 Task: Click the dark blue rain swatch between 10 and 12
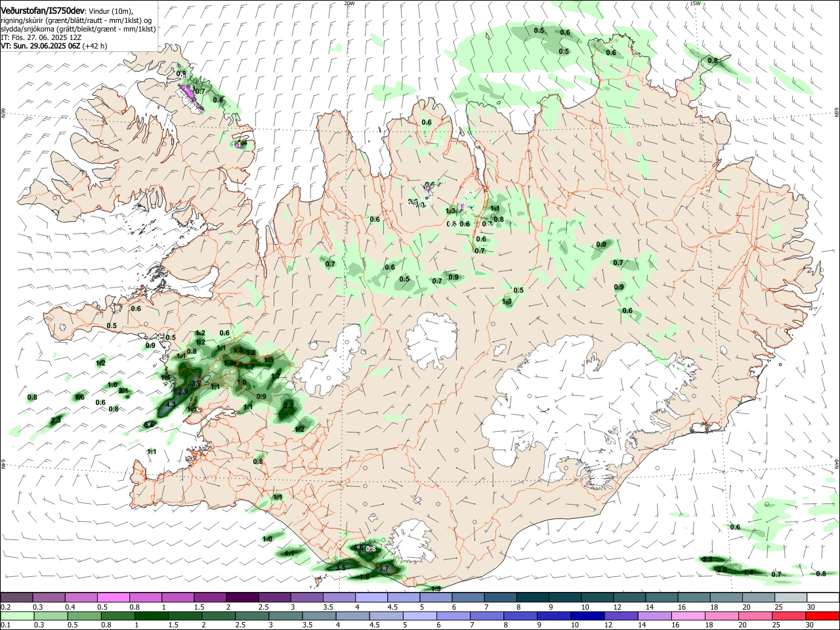(587, 616)
